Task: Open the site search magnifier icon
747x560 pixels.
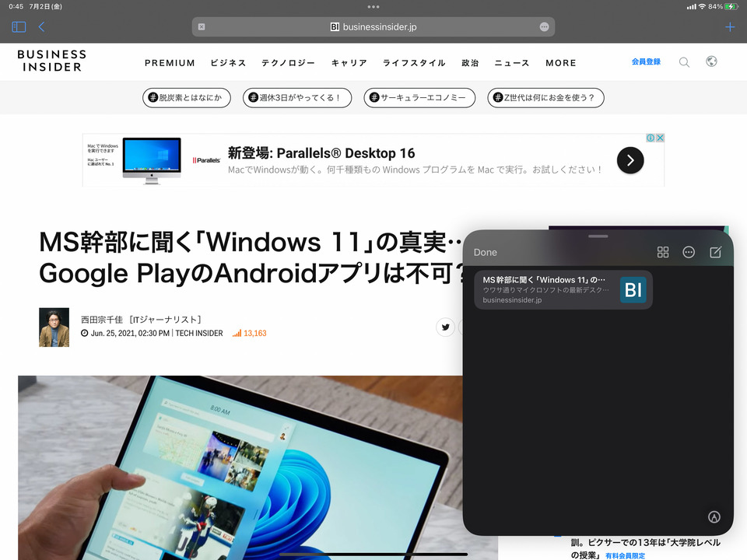Action: (x=684, y=62)
